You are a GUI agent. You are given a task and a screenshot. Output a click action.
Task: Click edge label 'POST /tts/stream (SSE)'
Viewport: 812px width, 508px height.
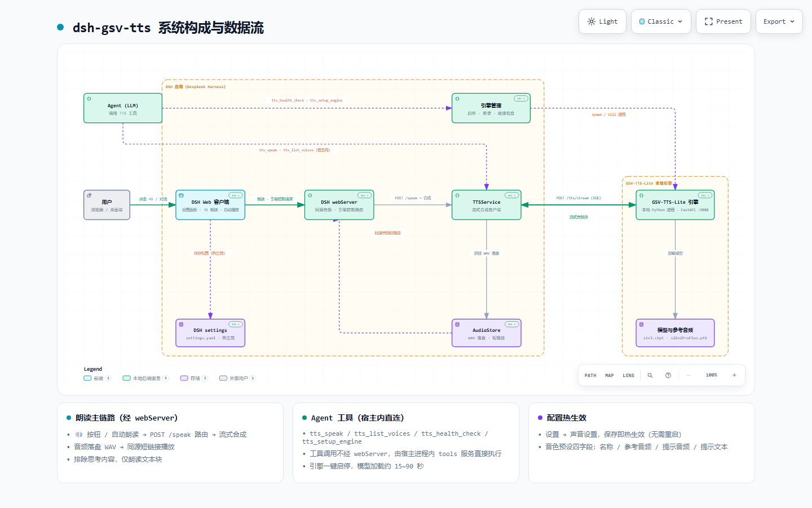click(579, 198)
